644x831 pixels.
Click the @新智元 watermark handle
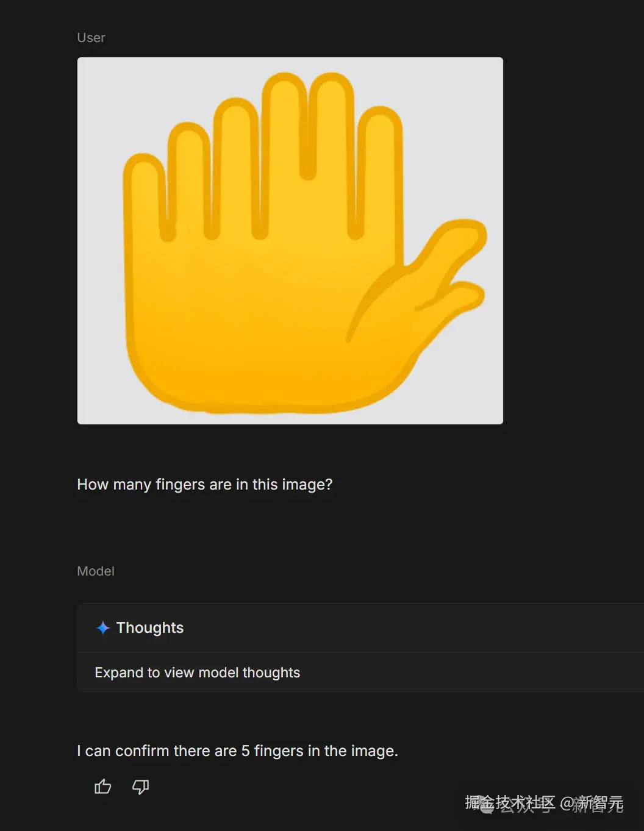click(x=592, y=804)
